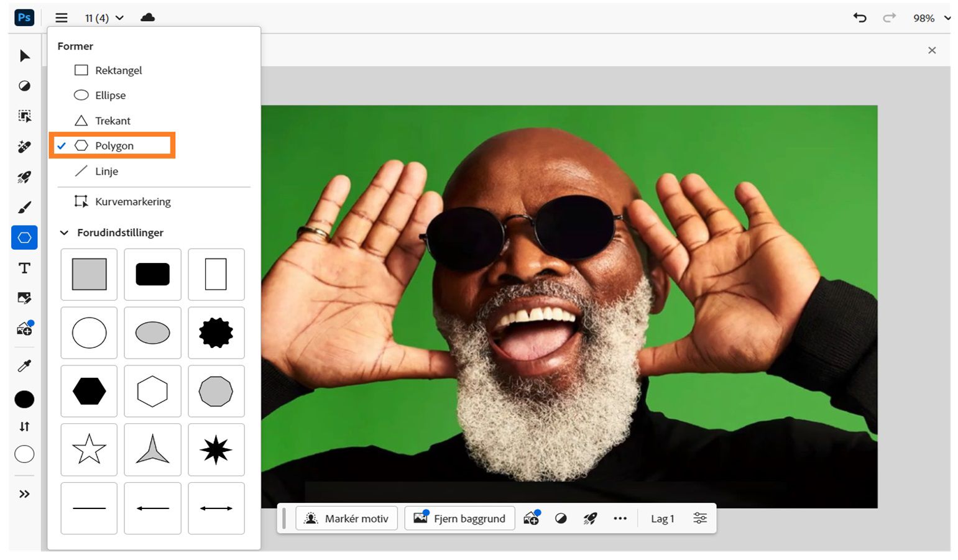Collapse the Forudindstillinger section
The height and width of the screenshot is (560, 958).
point(64,232)
